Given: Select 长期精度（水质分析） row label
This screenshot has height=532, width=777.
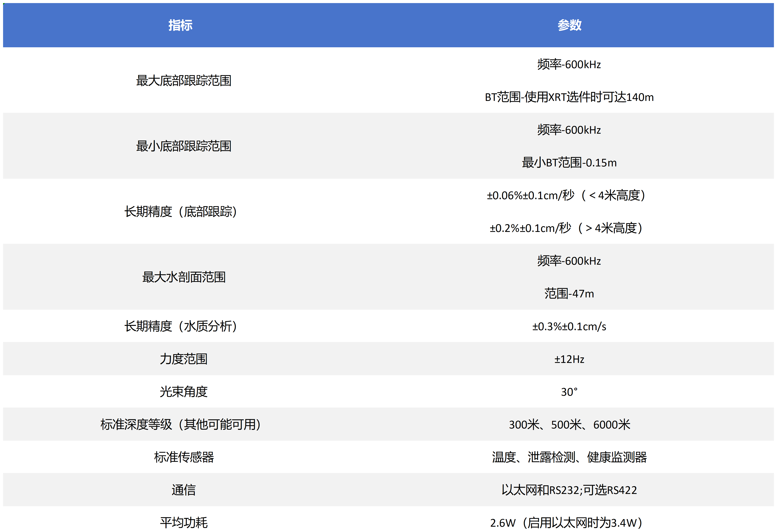Looking at the screenshot, I should pos(181,326).
